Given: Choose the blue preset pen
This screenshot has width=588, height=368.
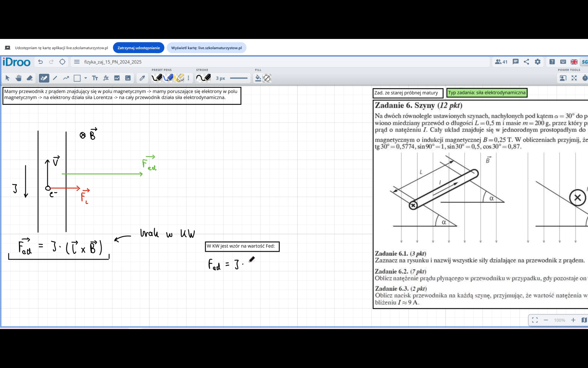Looking at the screenshot, I should [x=168, y=78].
